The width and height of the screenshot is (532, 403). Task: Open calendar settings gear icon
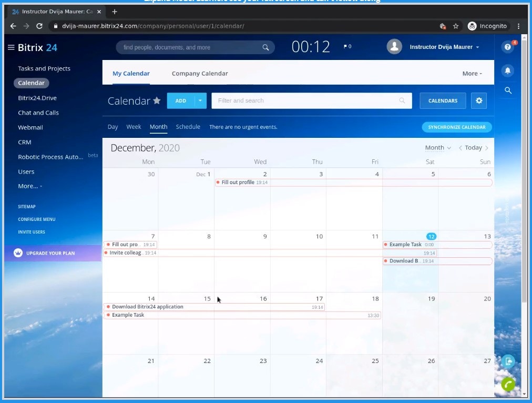[479, 100]
